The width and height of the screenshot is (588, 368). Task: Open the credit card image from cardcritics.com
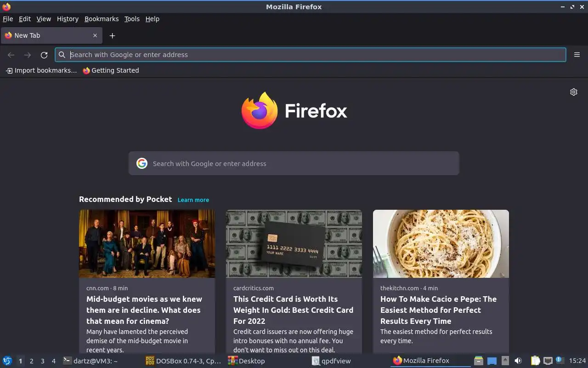294,244
